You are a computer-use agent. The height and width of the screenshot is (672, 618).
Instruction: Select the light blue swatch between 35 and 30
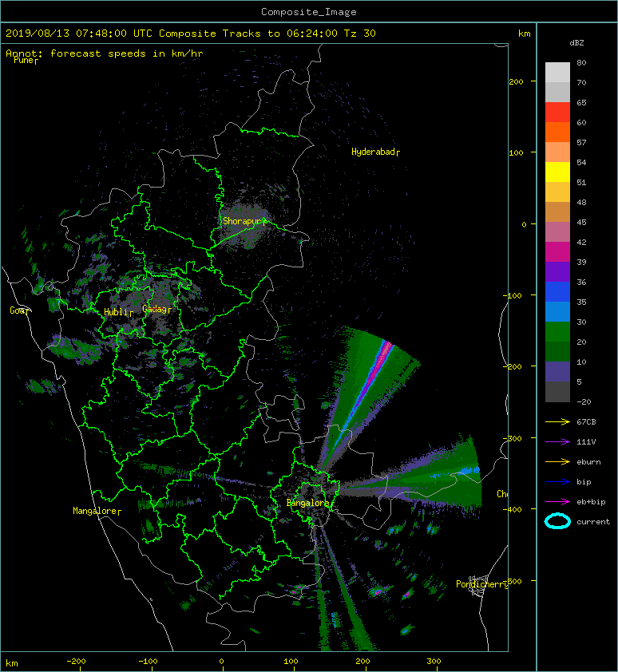click(557, 311)
